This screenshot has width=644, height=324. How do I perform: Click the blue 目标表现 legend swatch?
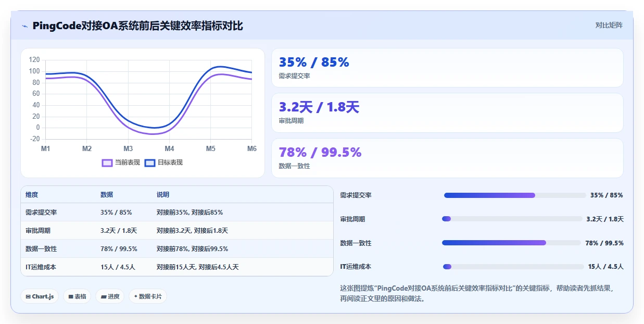(x=150, y=163)
